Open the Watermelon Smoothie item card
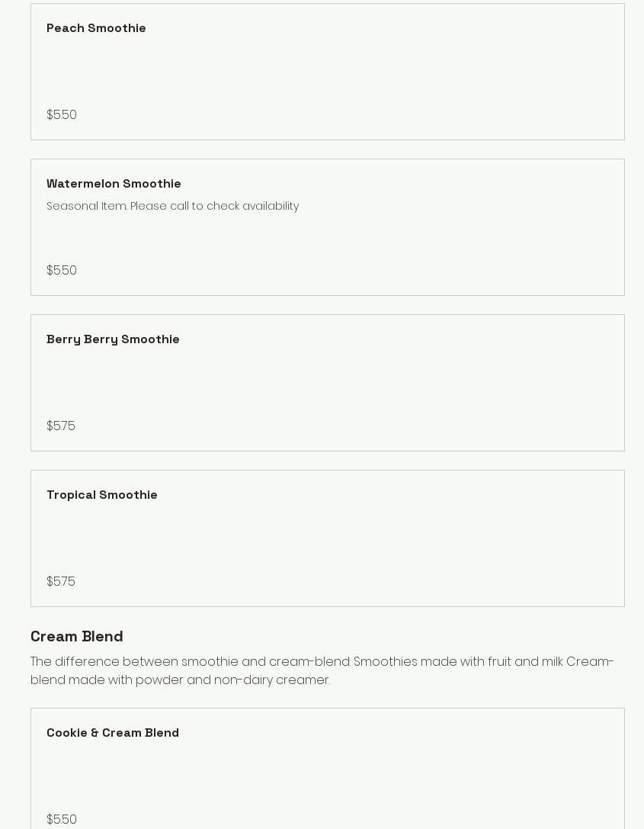644x829 pixels. click(x=328, y=238)
